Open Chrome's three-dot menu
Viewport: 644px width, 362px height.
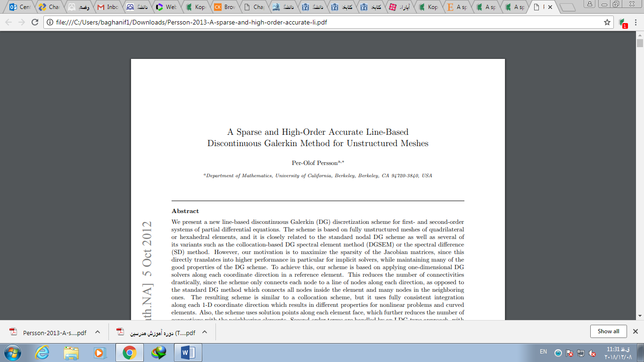636,22
